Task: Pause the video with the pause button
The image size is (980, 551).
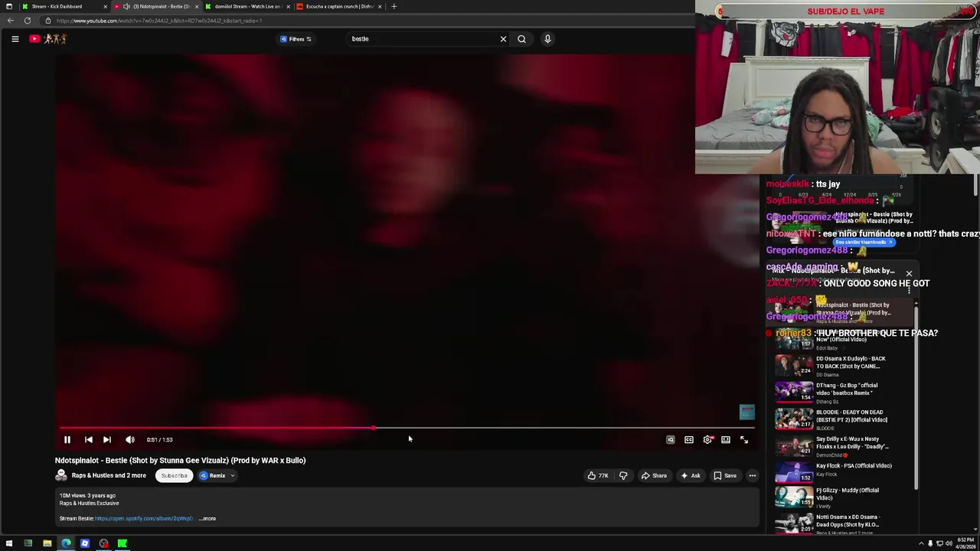Action: (x=67, y=439)
